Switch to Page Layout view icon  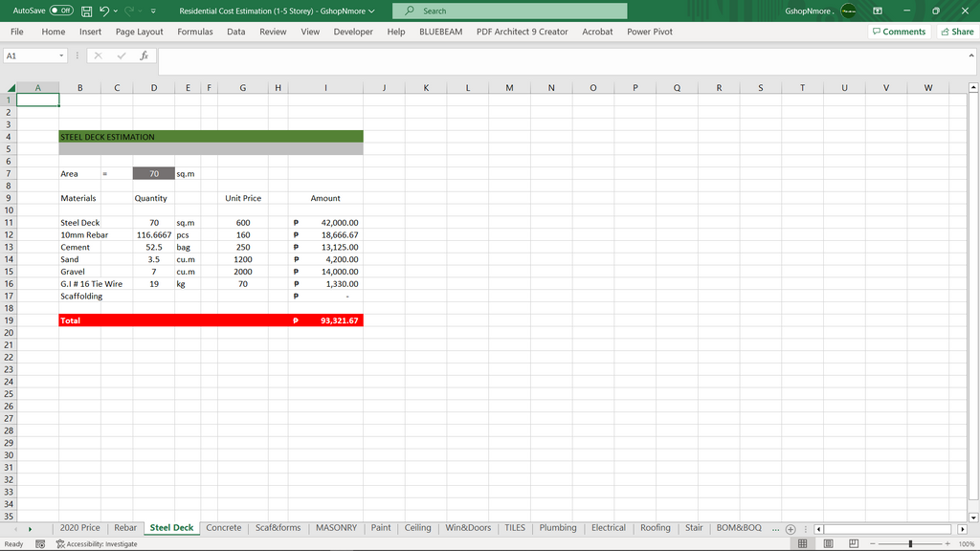(828, 544)
